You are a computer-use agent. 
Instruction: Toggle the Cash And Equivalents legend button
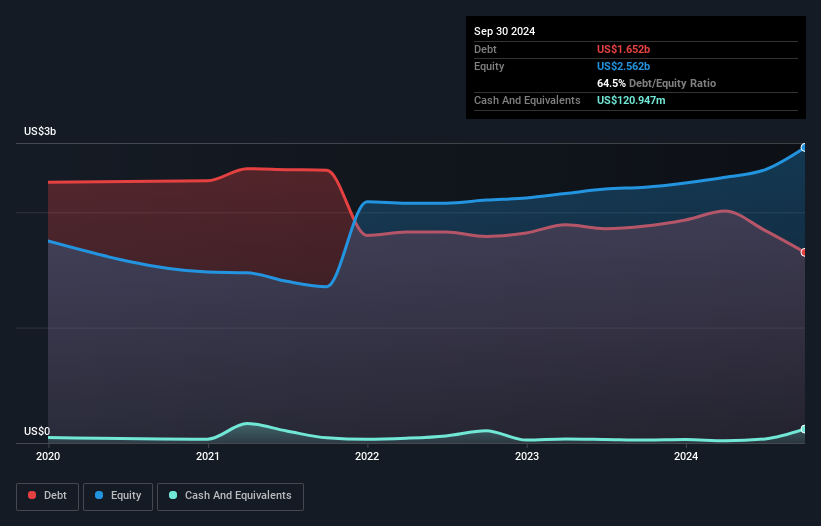(230, 496)
